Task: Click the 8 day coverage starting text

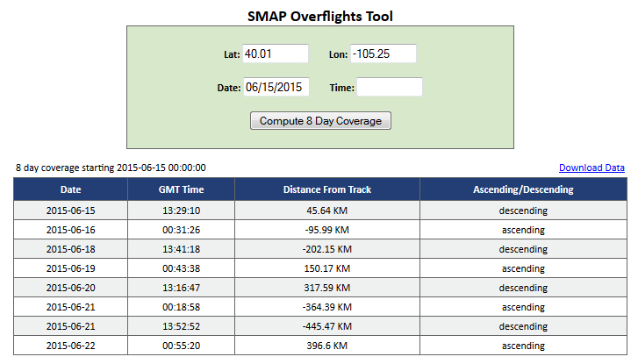Action: click(111, 168)
